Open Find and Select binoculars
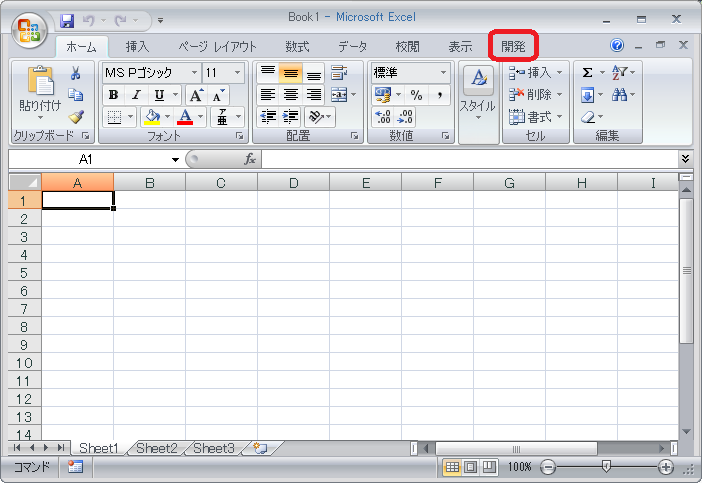This screenshot has width=702, height=483. pos(620,95)
